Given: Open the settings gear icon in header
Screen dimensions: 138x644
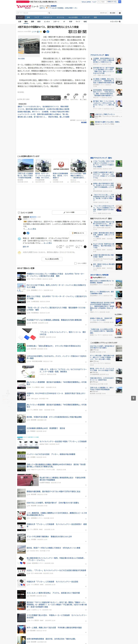Looking at the screenshot, I should point(120,13).
